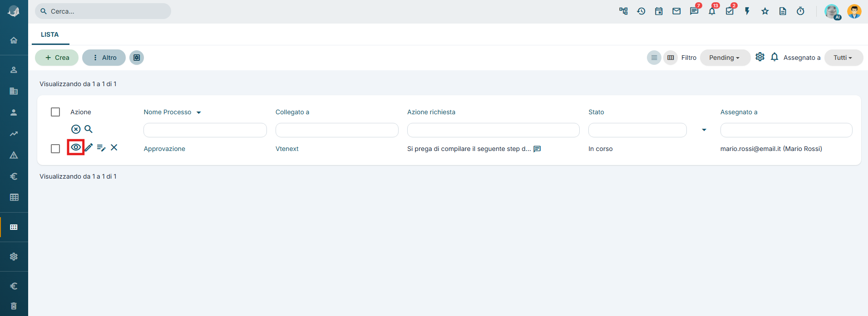Click the Collegato a filter input

pyautogui.click(x=337, y=130)
